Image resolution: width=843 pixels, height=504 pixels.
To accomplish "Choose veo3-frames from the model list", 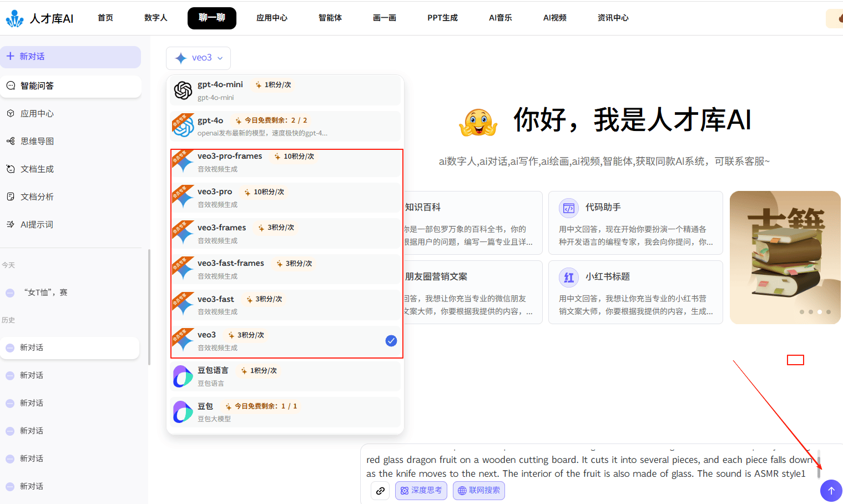I will pyautogui.click(x=285, y=234).
